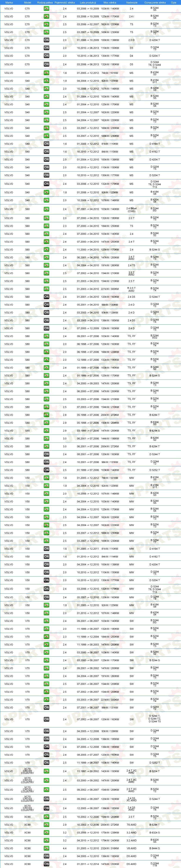This screenshot has height=868, width=181.
Task: Click the B 6284 T engine code
Action: [155, 415]
